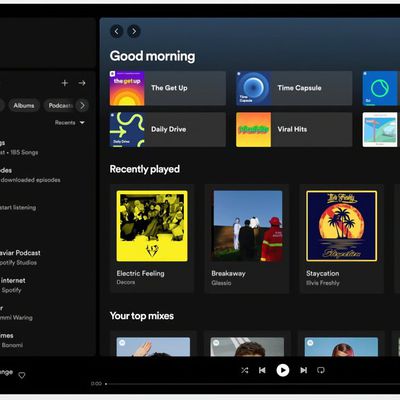Click the Daily Drive cover art
The height and width of the screenshot is (400, 400).
(127, 130)
